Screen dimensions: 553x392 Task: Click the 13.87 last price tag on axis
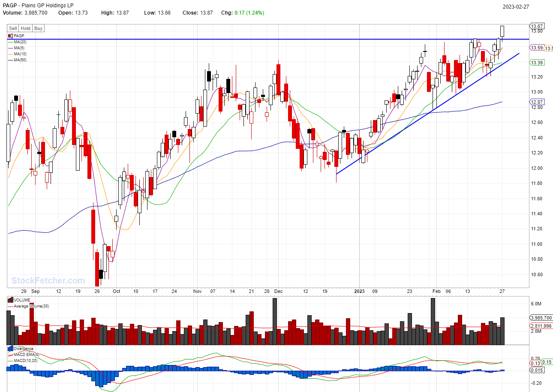tap(537, 26)
